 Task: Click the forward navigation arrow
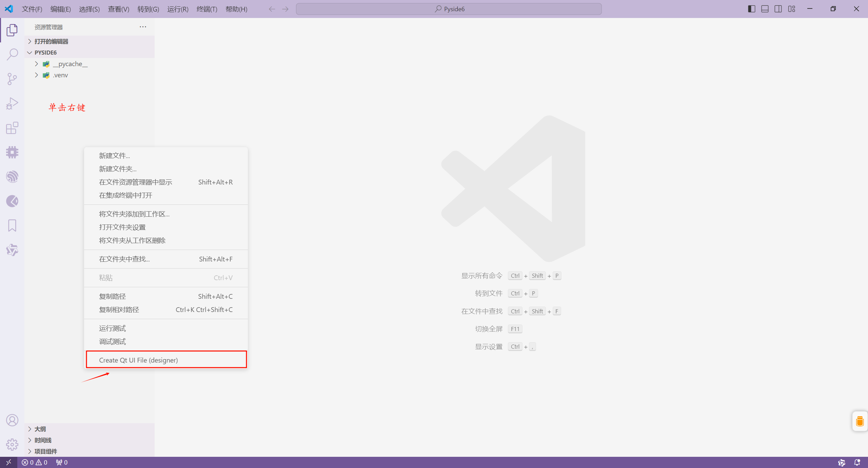(285, 9)
